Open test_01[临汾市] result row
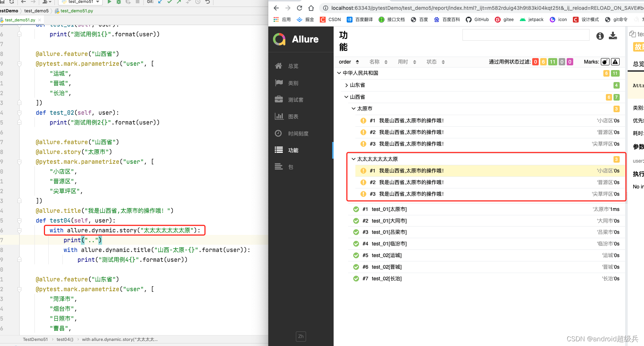644x346 pixels. (486, 244)
